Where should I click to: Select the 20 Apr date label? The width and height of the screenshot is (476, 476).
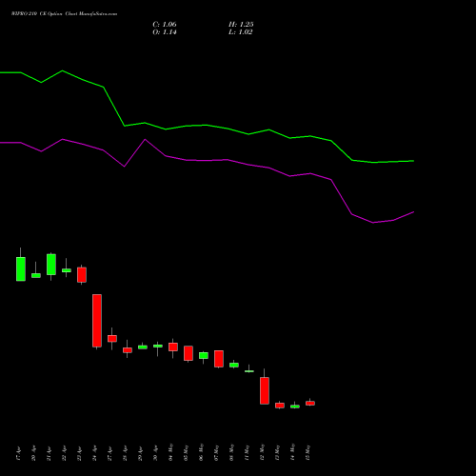click(x=34, y=453)
